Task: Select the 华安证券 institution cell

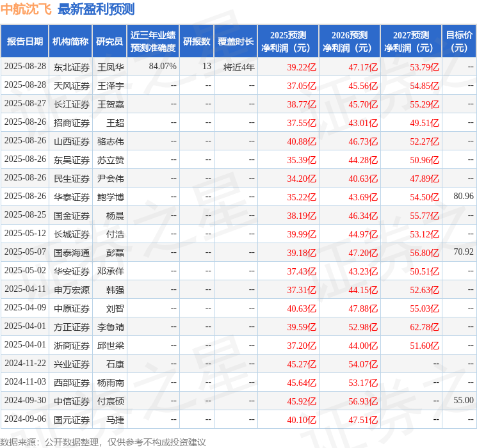Action: click(x=72, y=271)
